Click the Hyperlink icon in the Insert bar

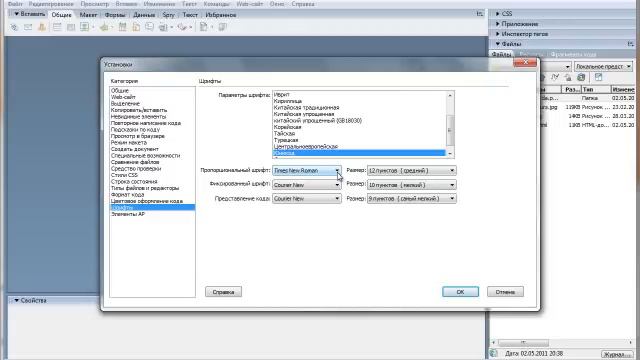(14, 27)
